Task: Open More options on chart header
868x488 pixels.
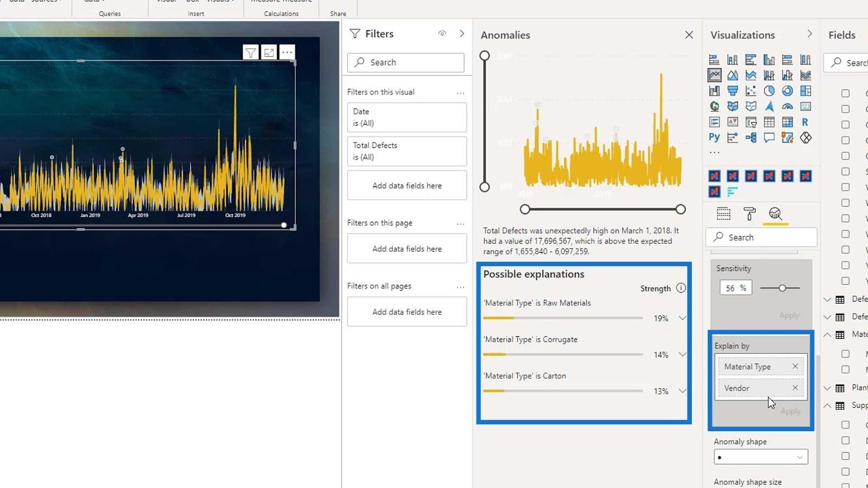Action: 287,53
